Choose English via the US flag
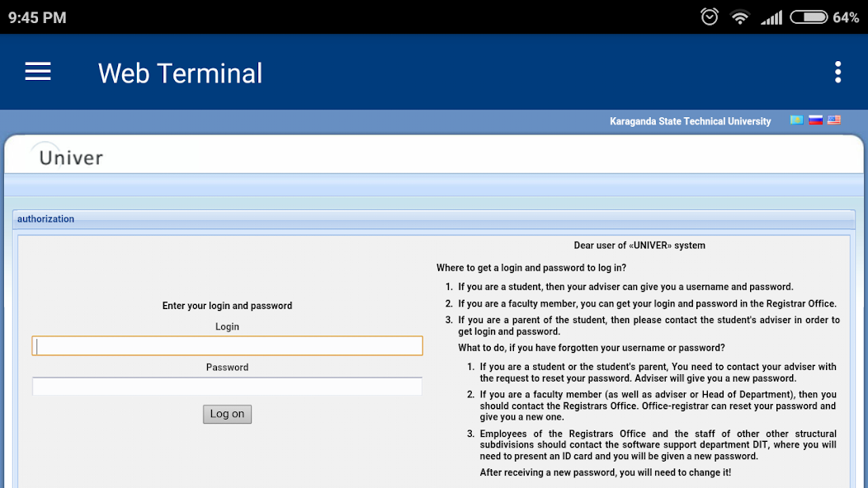868x488 pixels. point(833,120)
